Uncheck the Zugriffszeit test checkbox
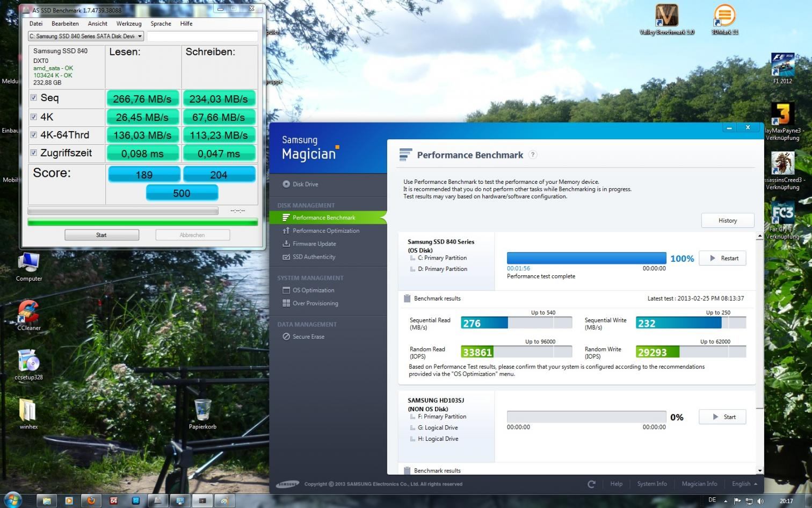 33,153
